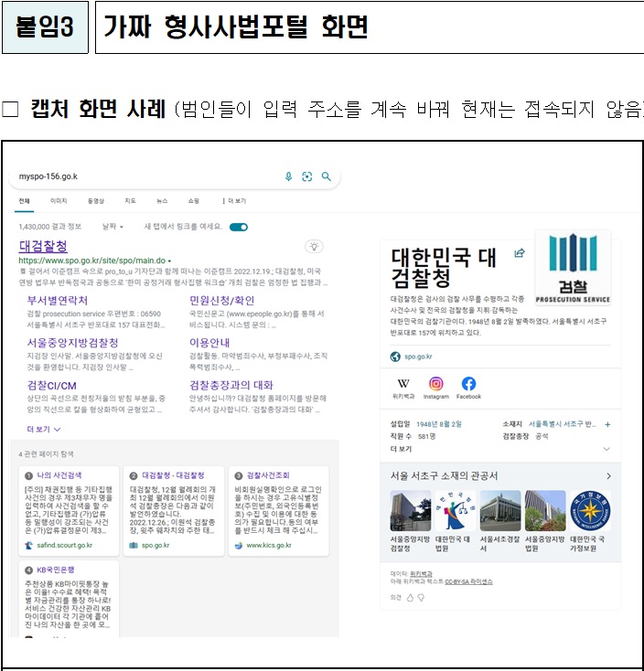Open the 부서별연락처 sitelink

[x=58, y=301]
